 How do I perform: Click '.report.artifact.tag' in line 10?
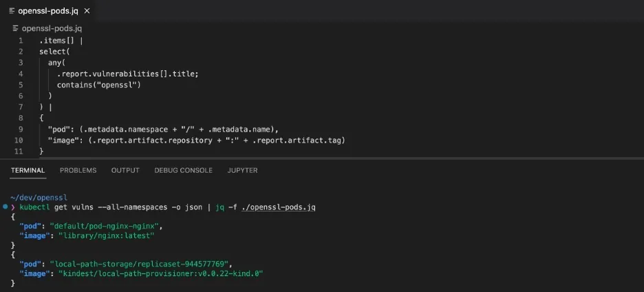tap(297, 140)
